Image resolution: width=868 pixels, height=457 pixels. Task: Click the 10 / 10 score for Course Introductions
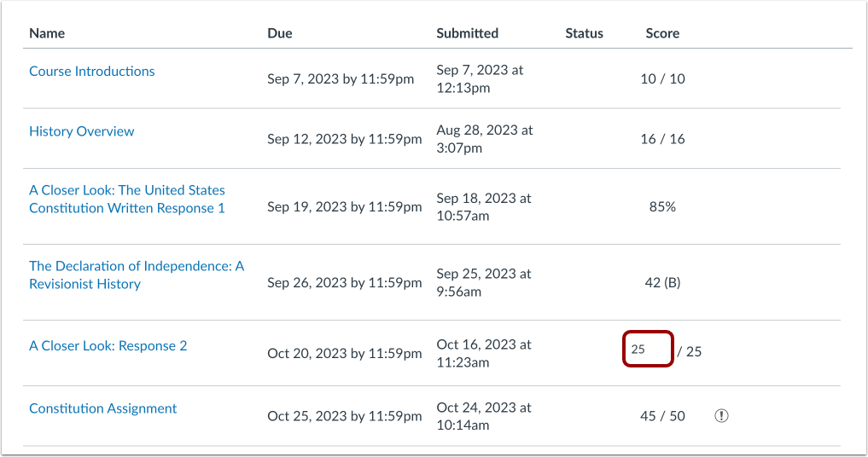point(662,79)
